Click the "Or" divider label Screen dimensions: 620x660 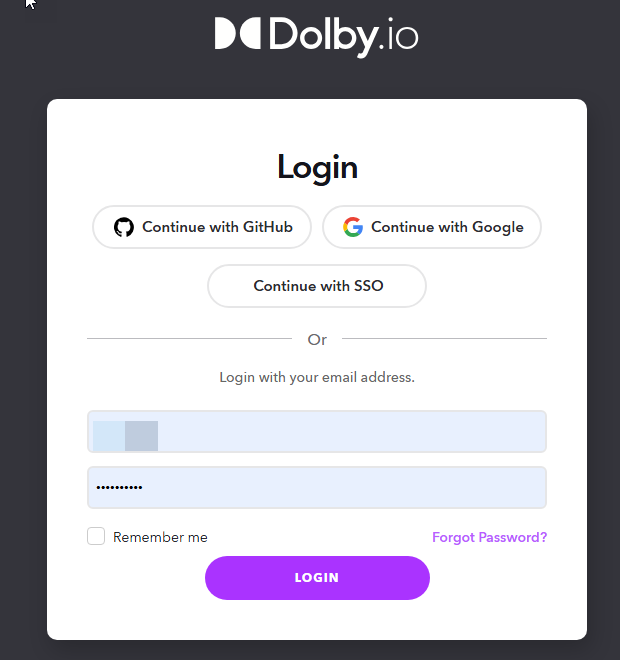(x=317, y=340)
